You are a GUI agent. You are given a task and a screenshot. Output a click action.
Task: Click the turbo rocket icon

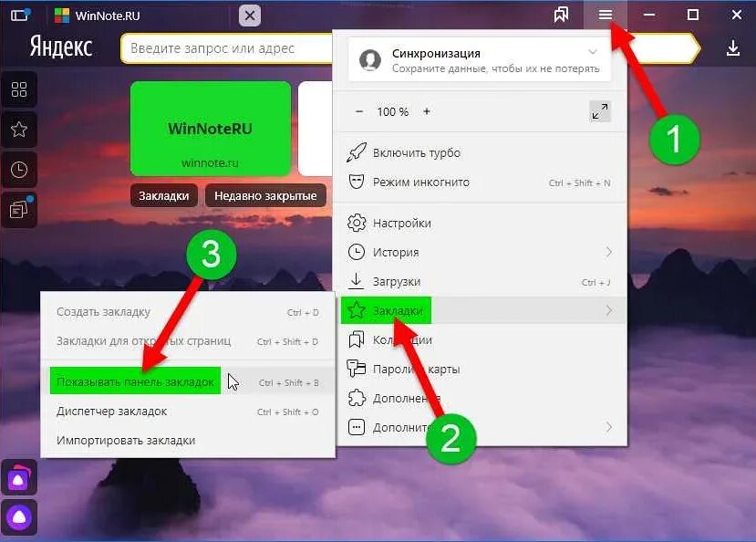point(357,152)
